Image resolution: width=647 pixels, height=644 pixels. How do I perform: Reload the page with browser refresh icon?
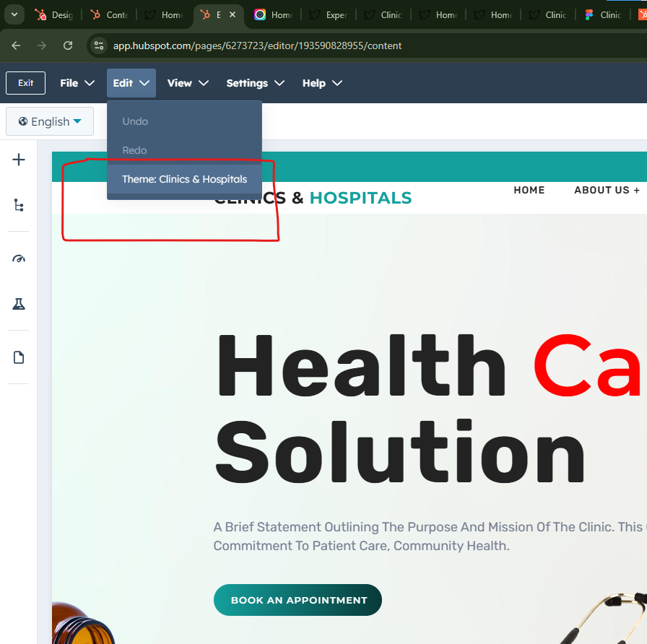pyautogui.click(x=68, y=45)
